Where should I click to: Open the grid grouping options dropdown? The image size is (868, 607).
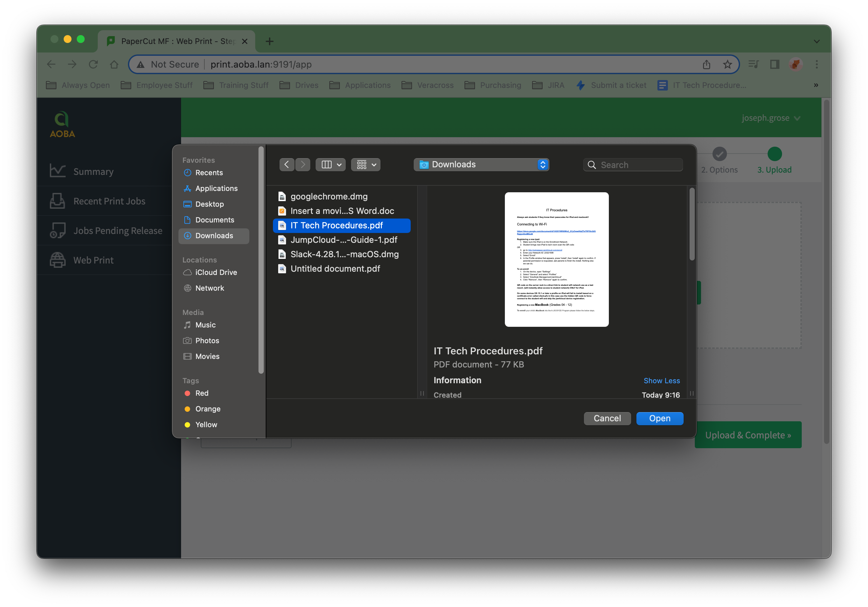[x=365, y=164]
